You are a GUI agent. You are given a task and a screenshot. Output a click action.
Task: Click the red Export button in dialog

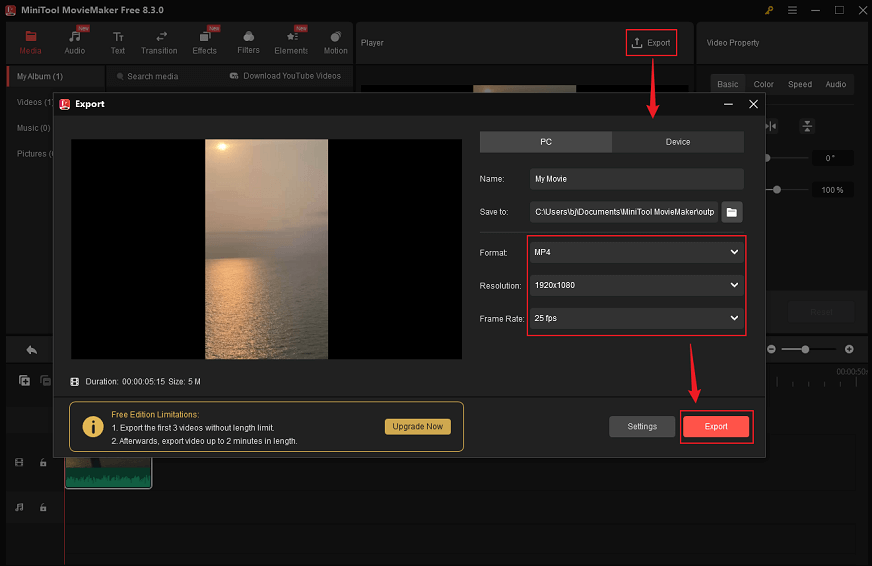coord(716,426)
